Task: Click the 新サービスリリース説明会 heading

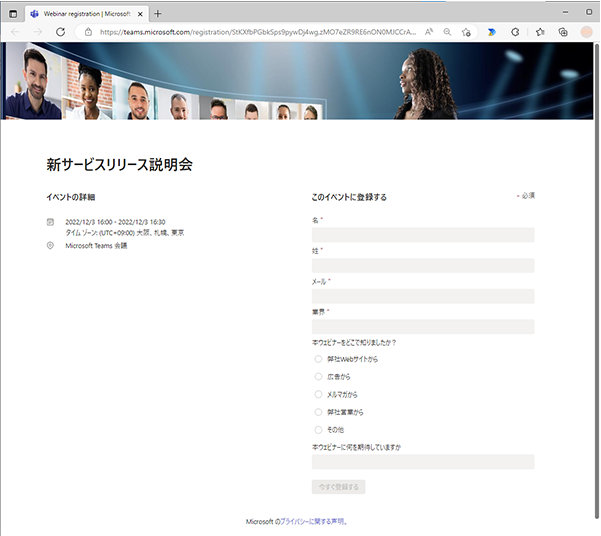Action: tap(119, 164)
